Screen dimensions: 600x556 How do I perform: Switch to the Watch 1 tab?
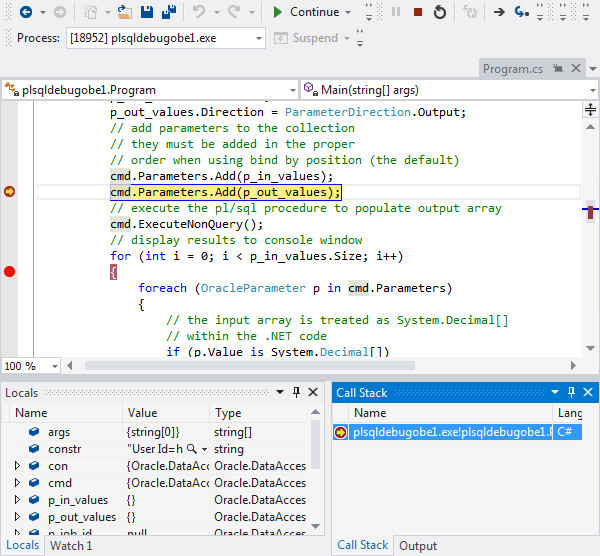coord(71,545)
